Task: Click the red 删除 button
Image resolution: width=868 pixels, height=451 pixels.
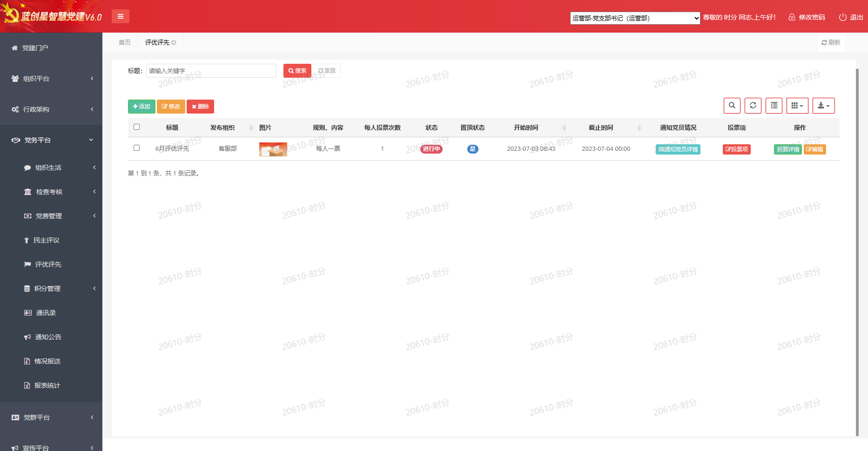Action: tap(200, 107)
